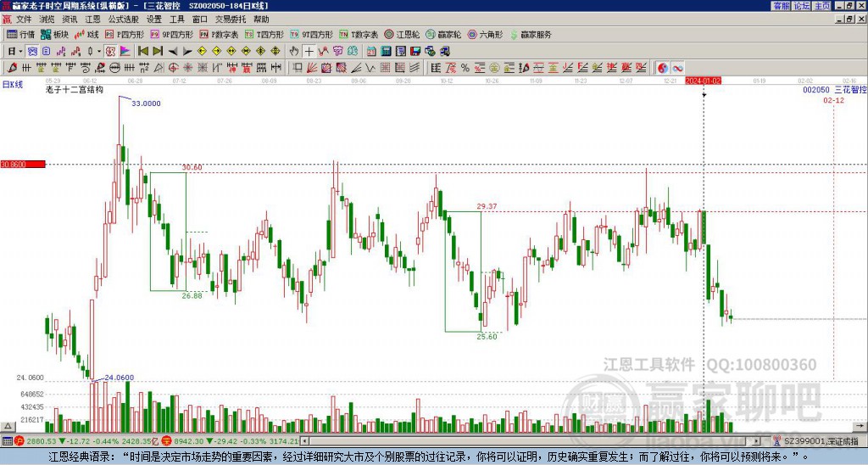Open the 六角形 hexagon tool
The image size is (868, 465).
(486, 34)
